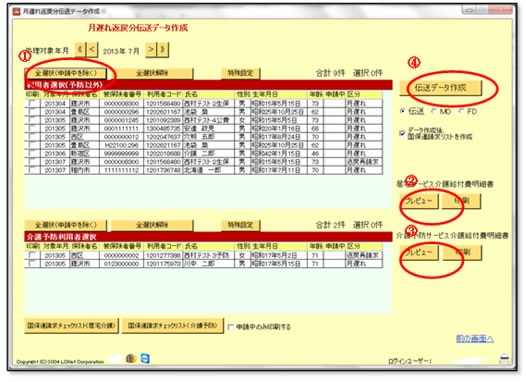Check the 川中 二郎 row checkbox
The image size is (526, 382).
click(33, 264)
